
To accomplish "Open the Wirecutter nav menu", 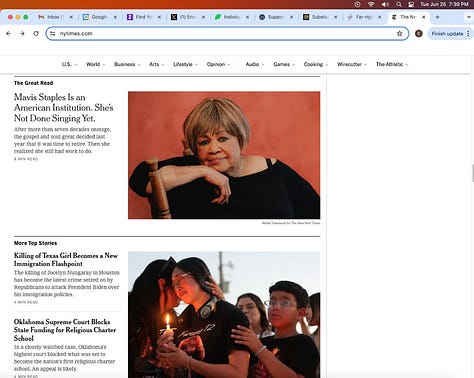I will 352,64.
